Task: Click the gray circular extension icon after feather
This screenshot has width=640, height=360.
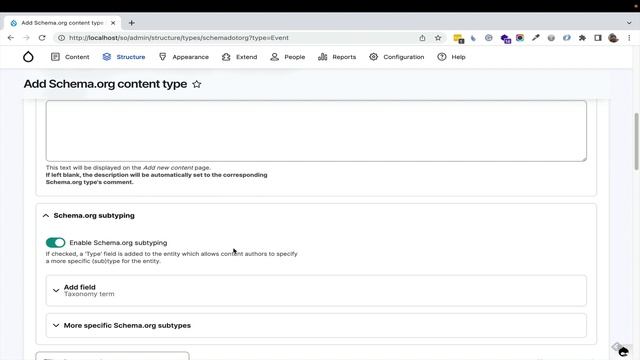Action: tap(489, 38)
